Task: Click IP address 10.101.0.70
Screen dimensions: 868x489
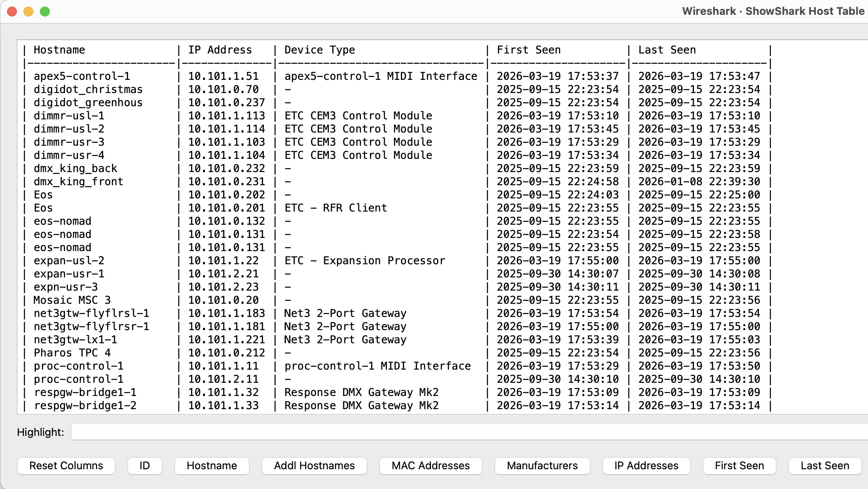Action: (223, 89)
